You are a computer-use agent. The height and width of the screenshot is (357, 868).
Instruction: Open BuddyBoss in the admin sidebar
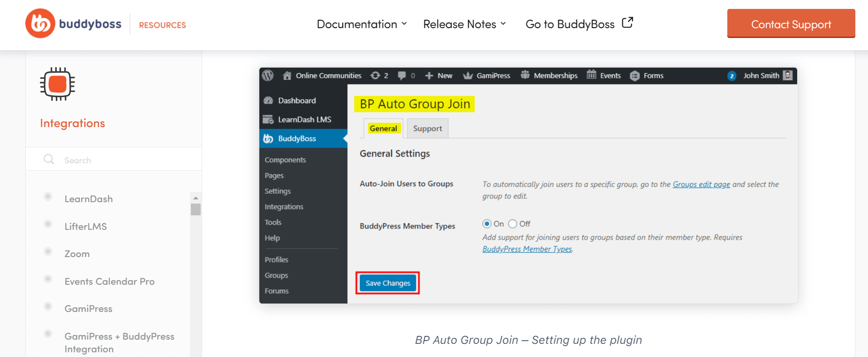pos(303,138)
